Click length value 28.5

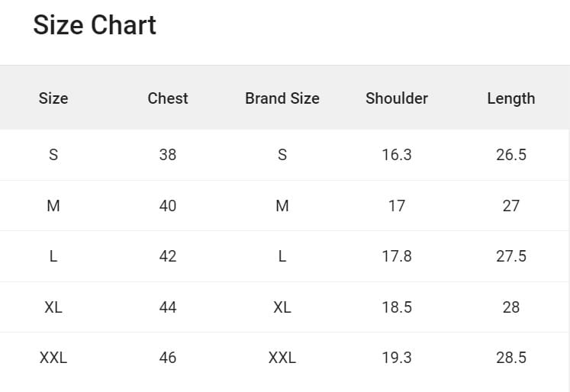coord(511,358)
